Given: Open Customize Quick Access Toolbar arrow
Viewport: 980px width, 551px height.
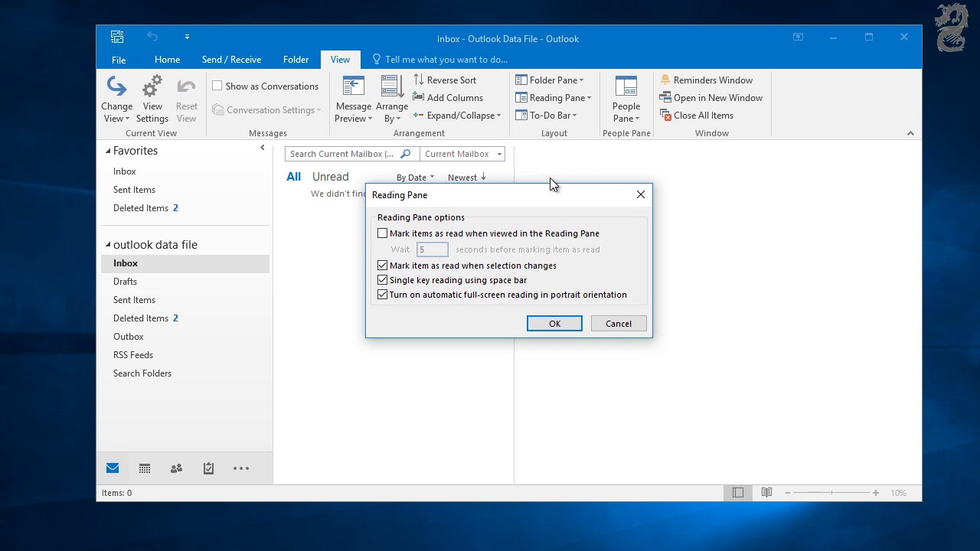Looking at the screenshot, I should 187,37.
